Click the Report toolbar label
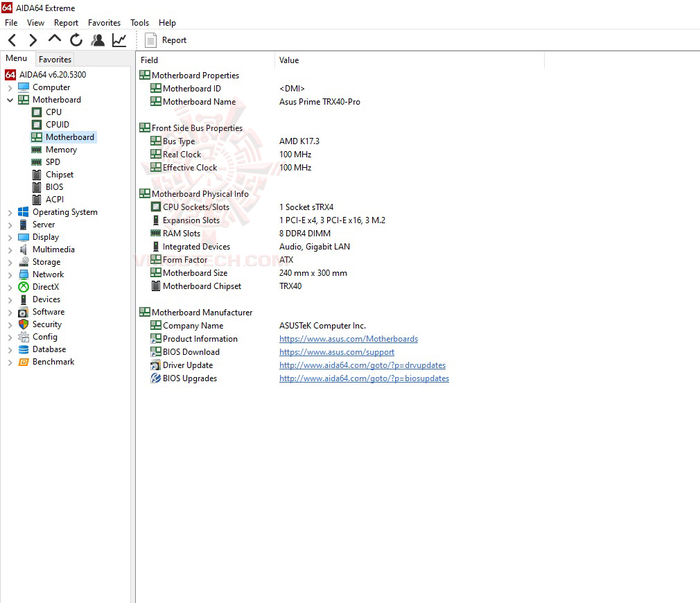The height and width of the screenshot is (603, 700). click(174, 40)
